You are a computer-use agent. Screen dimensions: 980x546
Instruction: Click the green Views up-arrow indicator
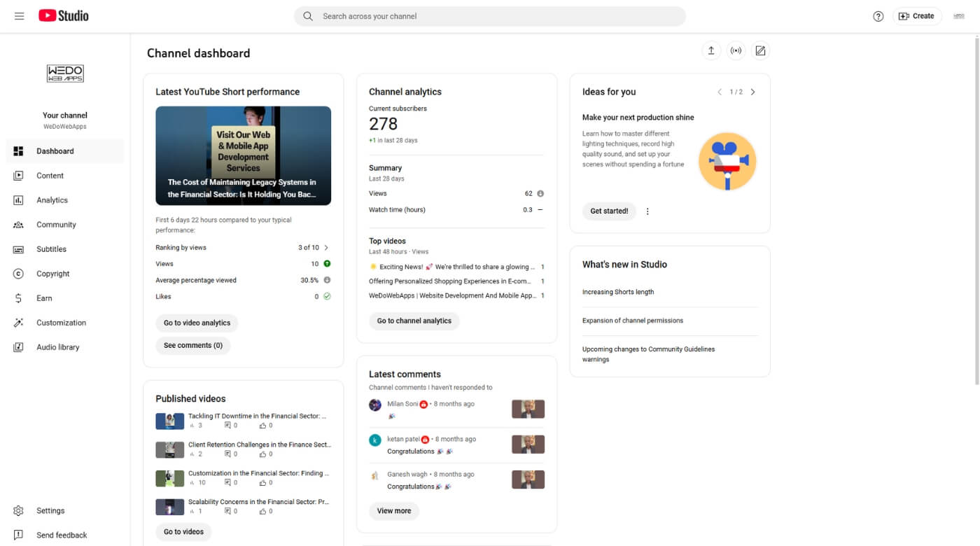(x=327, y=264)
